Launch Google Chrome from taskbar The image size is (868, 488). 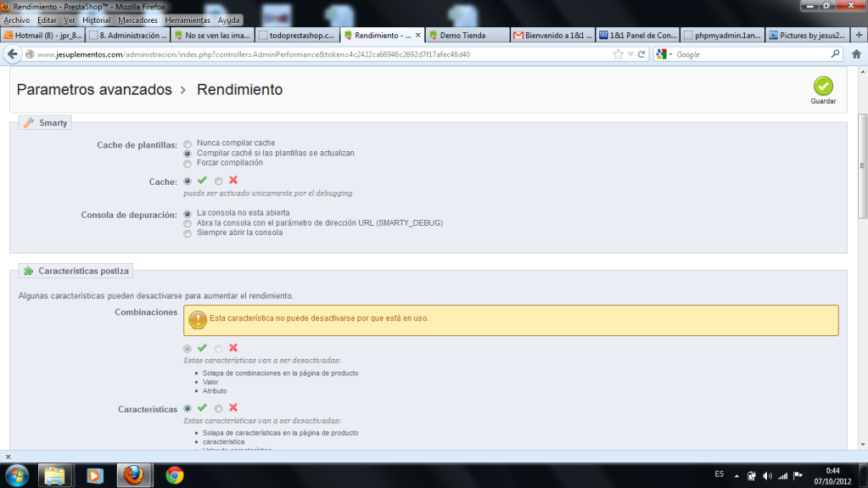(174, 474)
